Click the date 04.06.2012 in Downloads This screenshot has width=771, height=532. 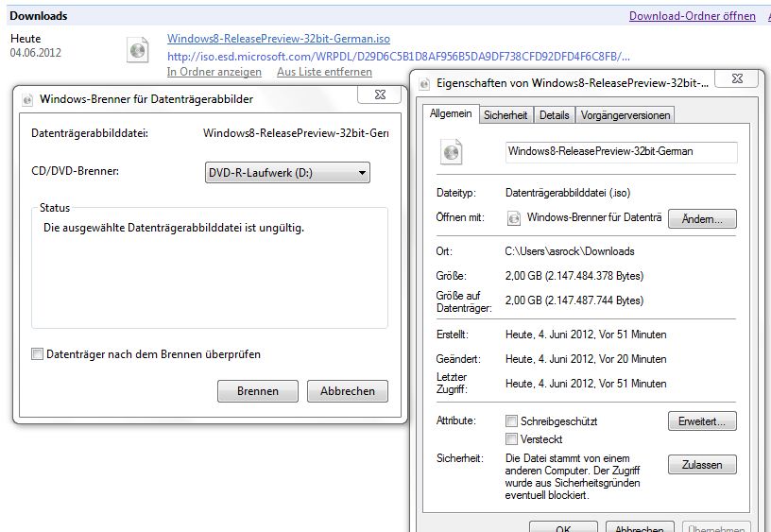(x=35, y=53)
